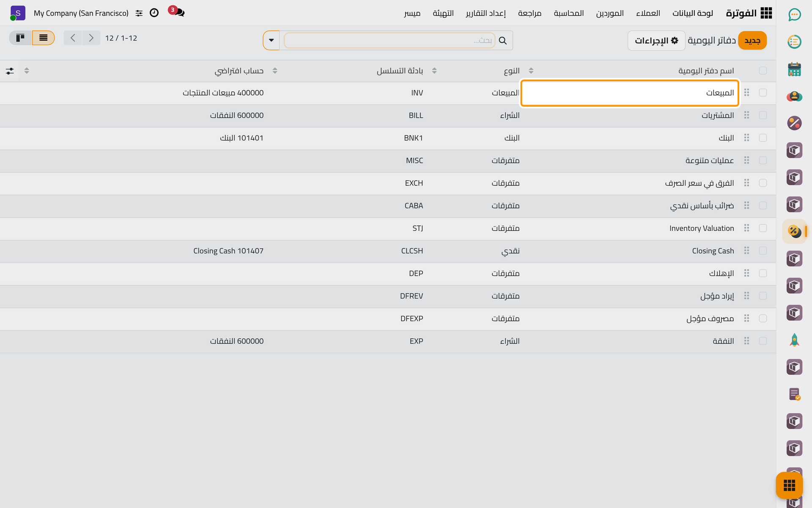Screen dimensions: 812x508
Task: Select the البنك journal checkbox
Action: 763,138
